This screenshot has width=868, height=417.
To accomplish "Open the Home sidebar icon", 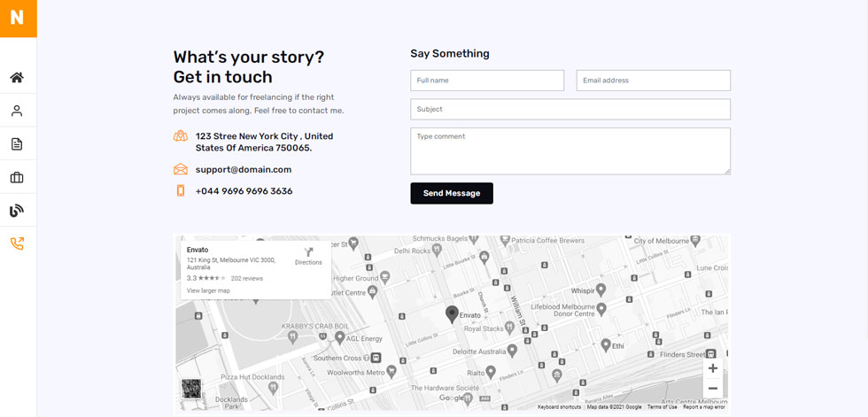I will pyautogui.click(x=17, y=77).
